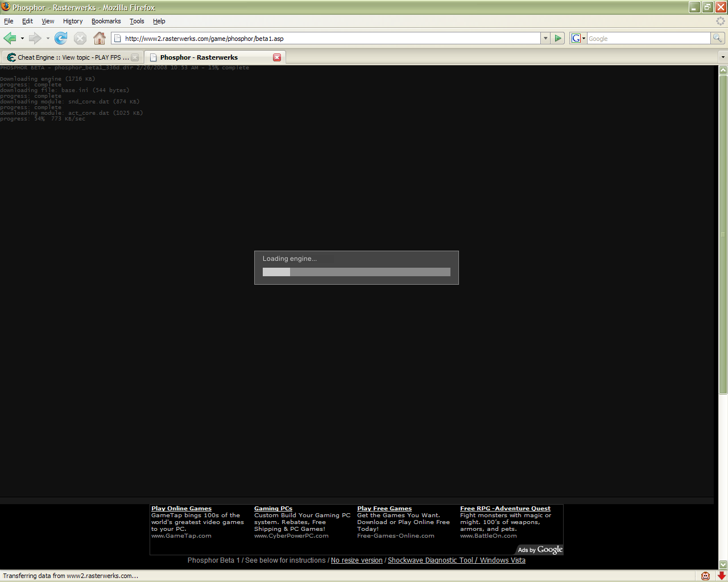The width and height of the screenshot is (728, 582).
Task: Click the red down-arrow status bar icon
Action: pyautogui.click(x=722, y=576)
